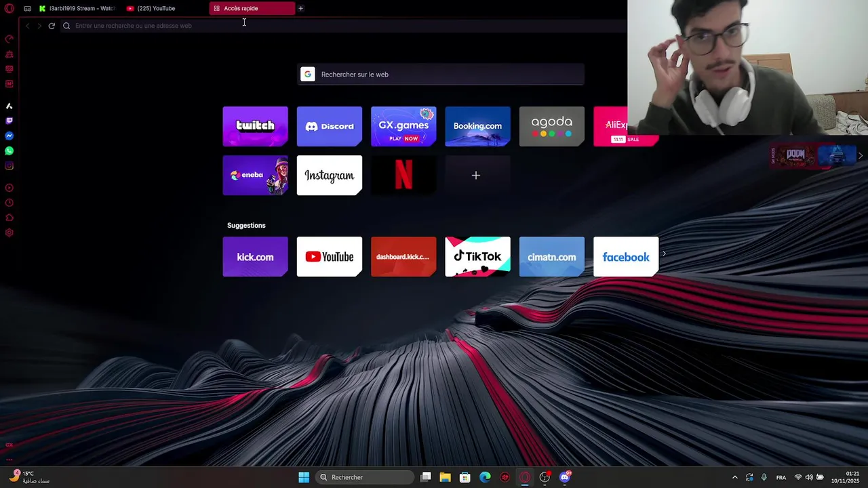Select the Accès rapide tab
The image size is (868, 488).
253,8
